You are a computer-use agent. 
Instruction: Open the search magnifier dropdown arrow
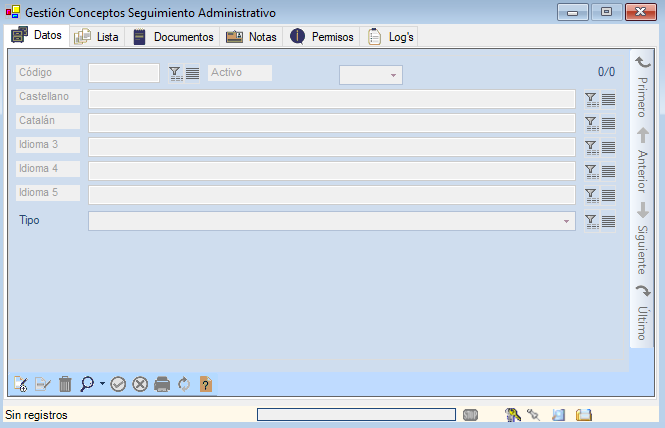click(x=102, y=384)
